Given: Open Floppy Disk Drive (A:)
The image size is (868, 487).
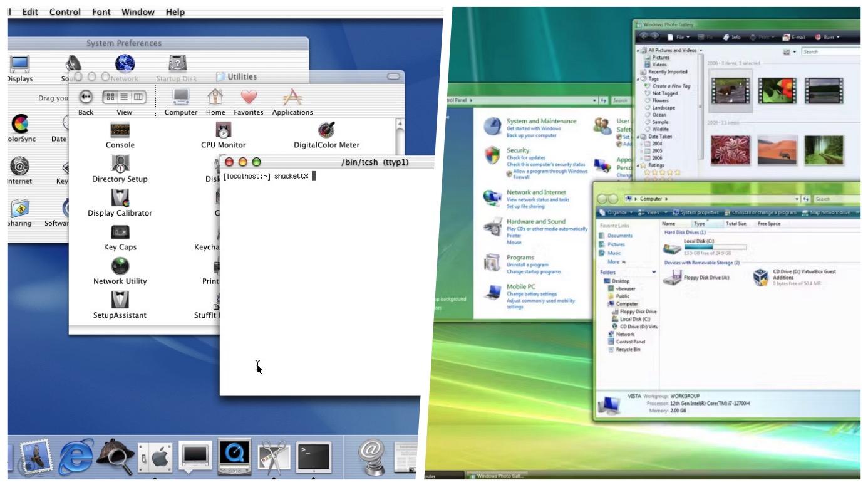Looking at the screenshot, I should pos(696,277).
